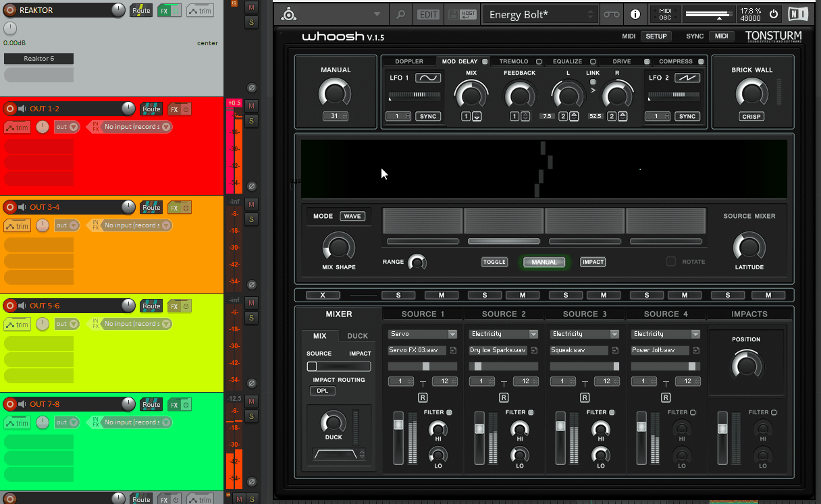Screen dimensions: 821x504
Task: Toggle TREMOLO effect enable LED
Action: [539, 61]
